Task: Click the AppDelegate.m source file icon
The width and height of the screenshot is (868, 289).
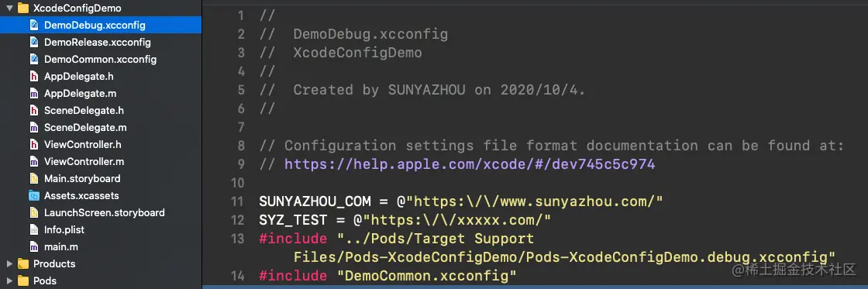Action: [x=34, y=94]
